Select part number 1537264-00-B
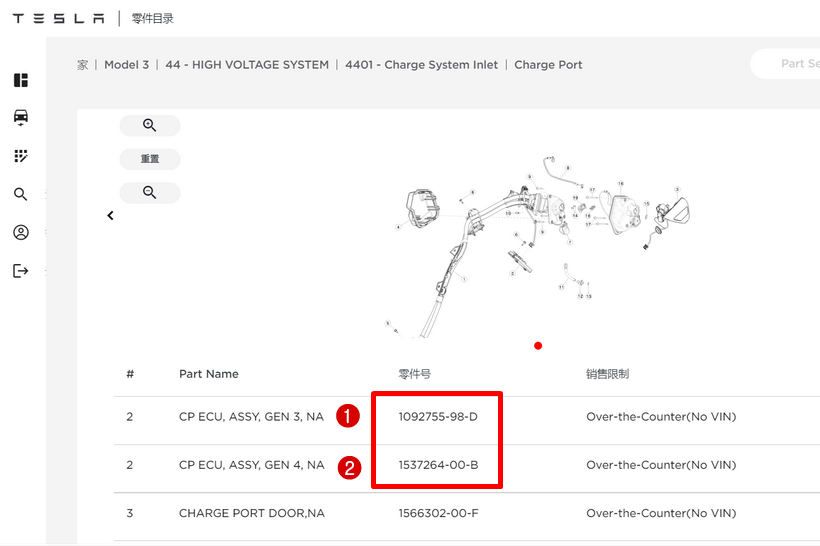820x546 pixels. tap(438, 465)
